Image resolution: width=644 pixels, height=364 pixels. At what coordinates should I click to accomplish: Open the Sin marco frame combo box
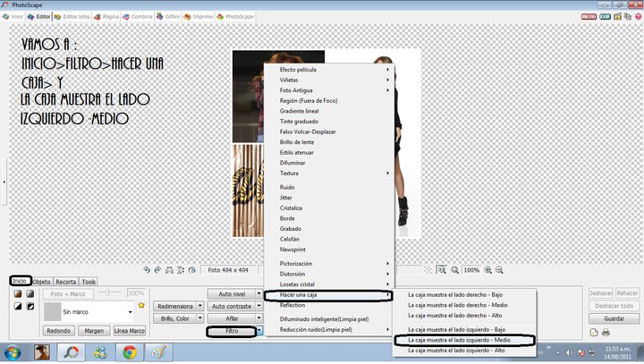tap(89, 312)
